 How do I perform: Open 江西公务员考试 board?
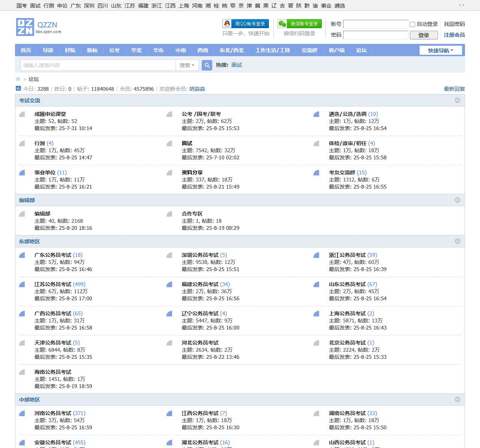coord(200,413)
